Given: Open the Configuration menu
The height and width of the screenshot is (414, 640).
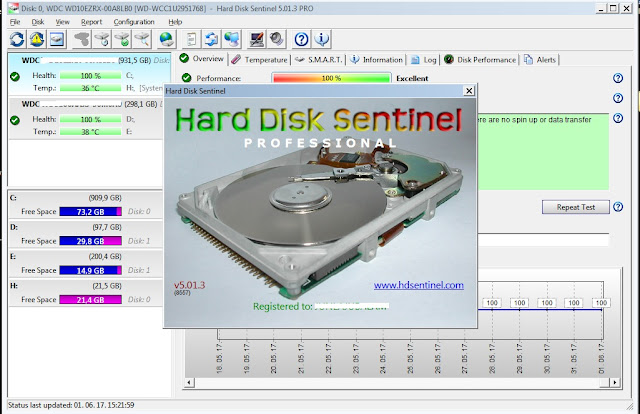Looking at the screenshot, I should point(134,22).
